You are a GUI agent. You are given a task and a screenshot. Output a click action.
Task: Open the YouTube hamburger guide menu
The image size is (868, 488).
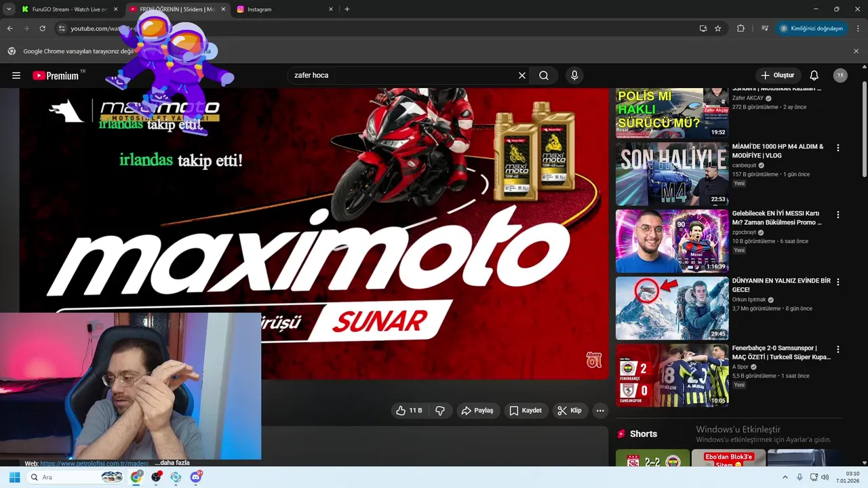(16, 75)
